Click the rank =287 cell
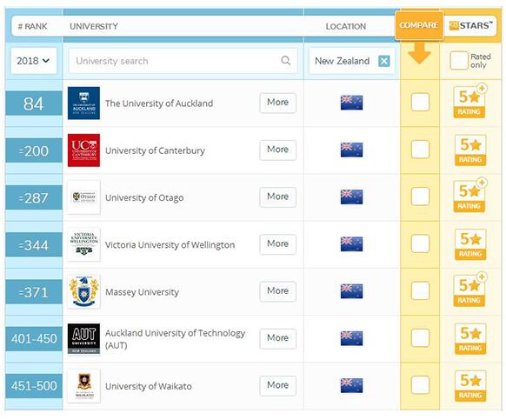The image size is (506, 420). (34, 197)
